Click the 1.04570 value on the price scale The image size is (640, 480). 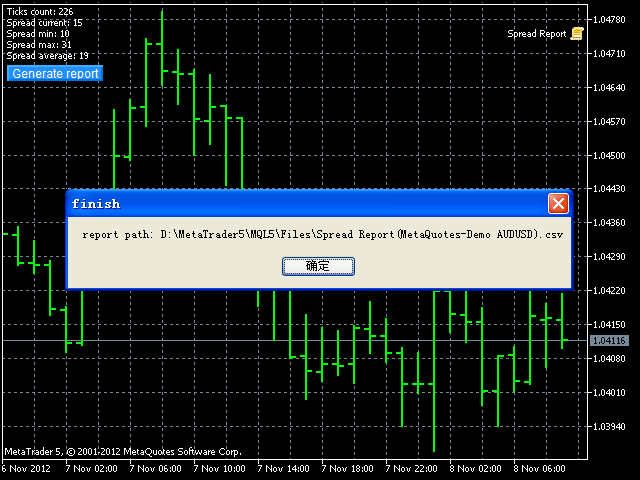tap(609, 122)
